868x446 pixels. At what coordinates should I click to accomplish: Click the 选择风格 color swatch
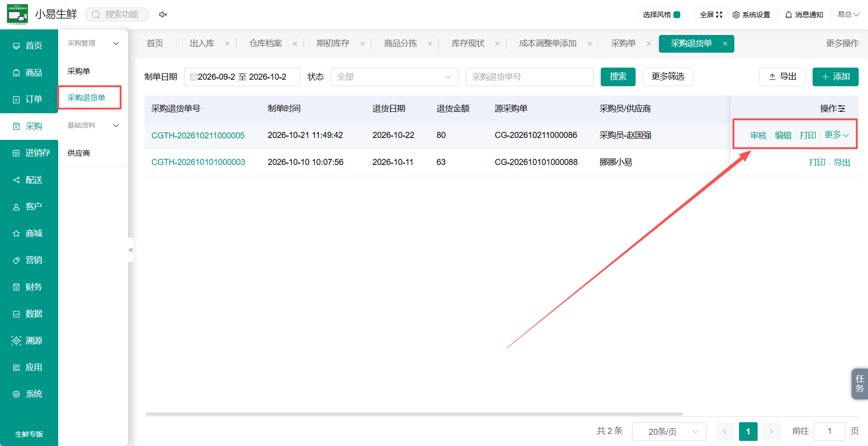[677, 15]
